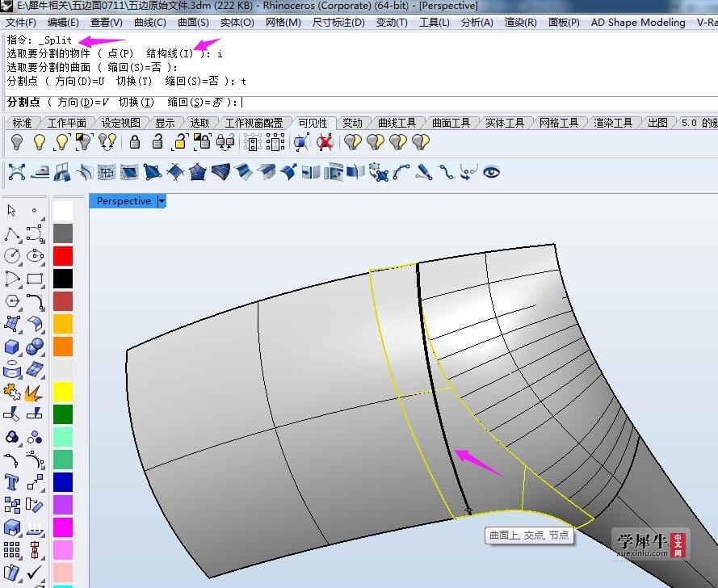Screen dimensions: 718x588
Task: Click the iron icon in the surface toolbar
Action: pyautogui.click(x=40, y=172)
